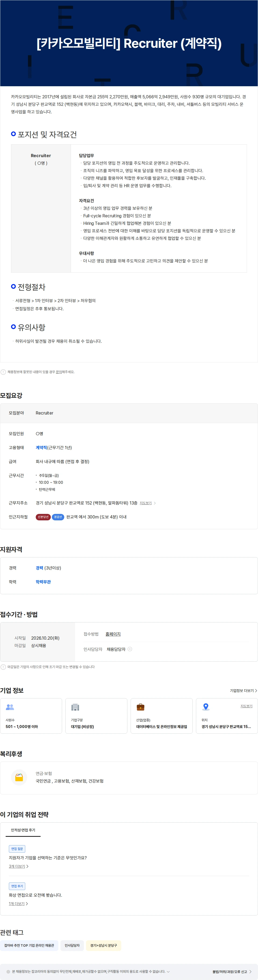The width and height of the screenshot is (258, 980).
Task: Click the 면접 후기 badge
Action: point(17,886)
